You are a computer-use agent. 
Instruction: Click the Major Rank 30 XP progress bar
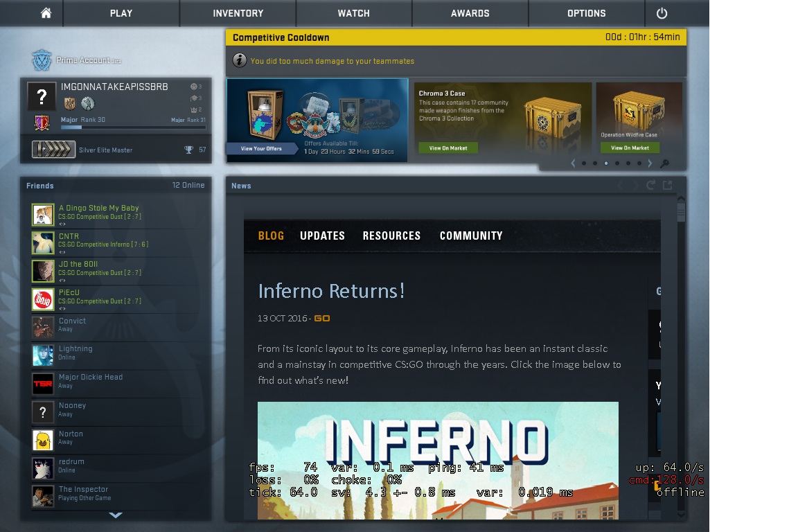point(133,127)
